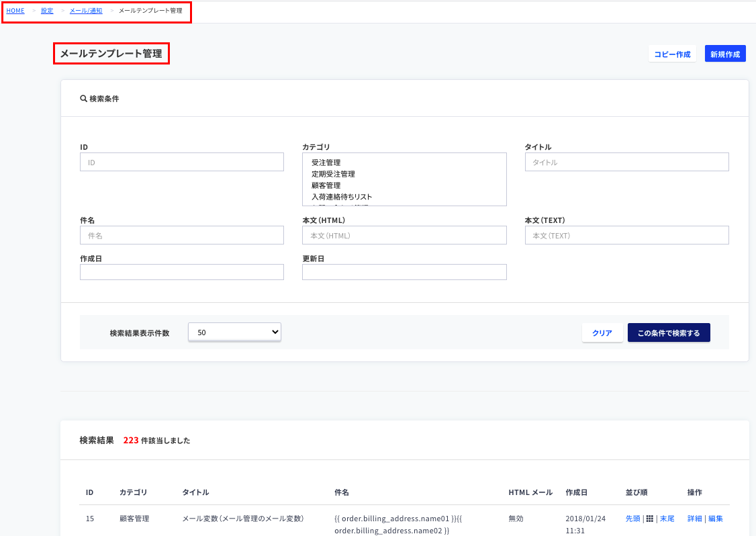Click the grid sort icon for row 15

tap(649, 519)
